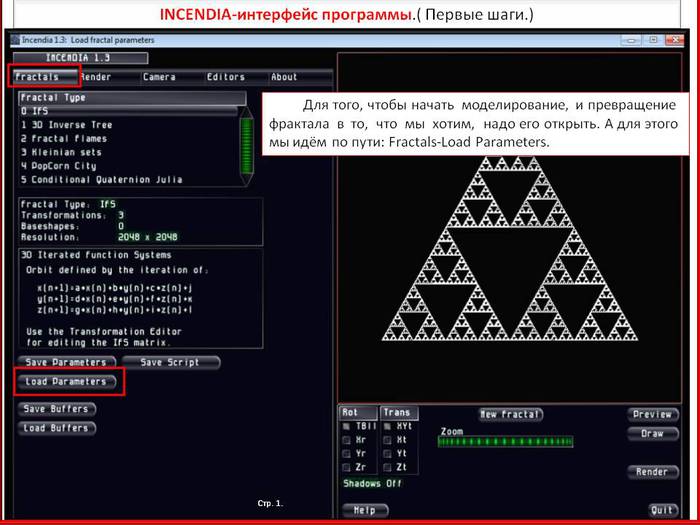The width and height of the screenshot is (700, 525).
Task: Enable the Xr rotation checkbox
Action: (346, 440)
